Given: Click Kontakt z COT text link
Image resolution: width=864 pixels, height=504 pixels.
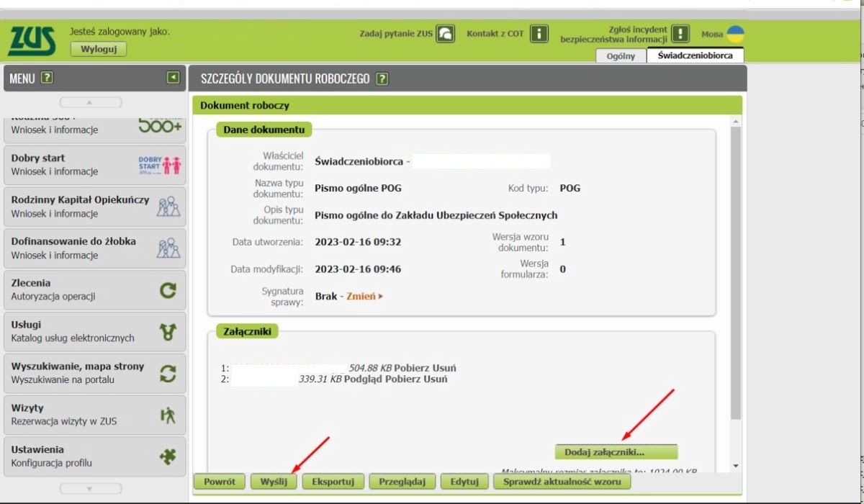Looking at the screenshot, I should tap(495, 34).
